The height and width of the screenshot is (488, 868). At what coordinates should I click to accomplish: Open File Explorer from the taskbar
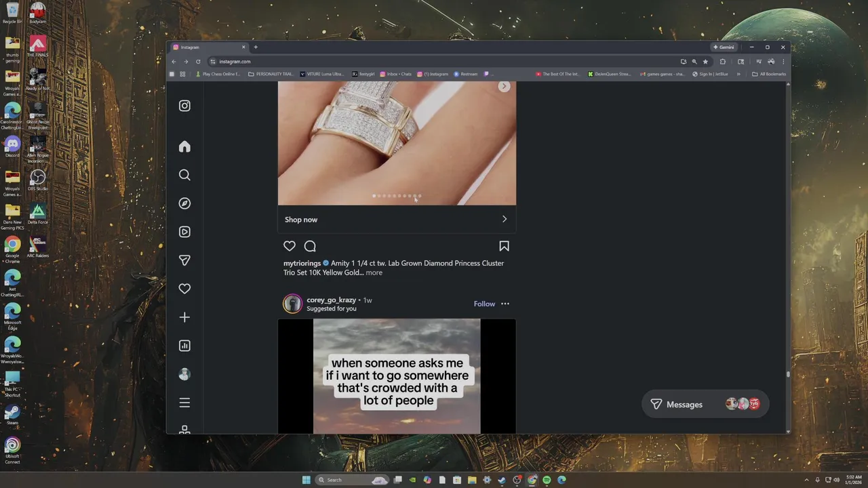472,480
